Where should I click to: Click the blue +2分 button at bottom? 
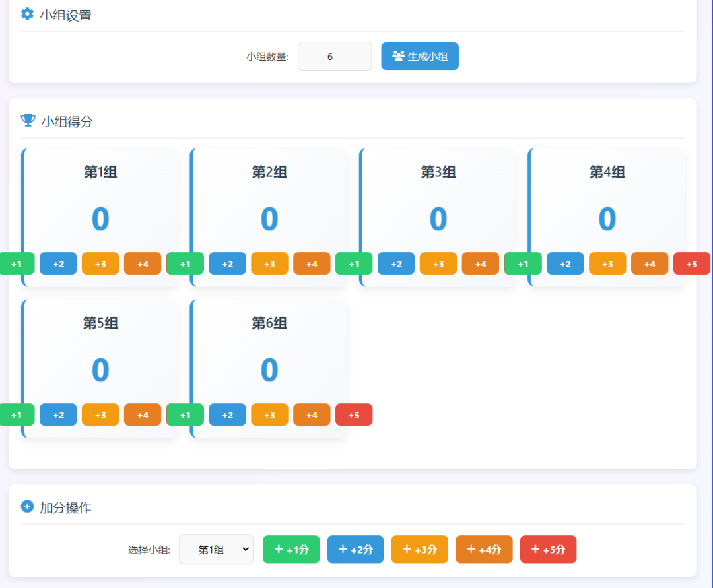tap(355, 549)
